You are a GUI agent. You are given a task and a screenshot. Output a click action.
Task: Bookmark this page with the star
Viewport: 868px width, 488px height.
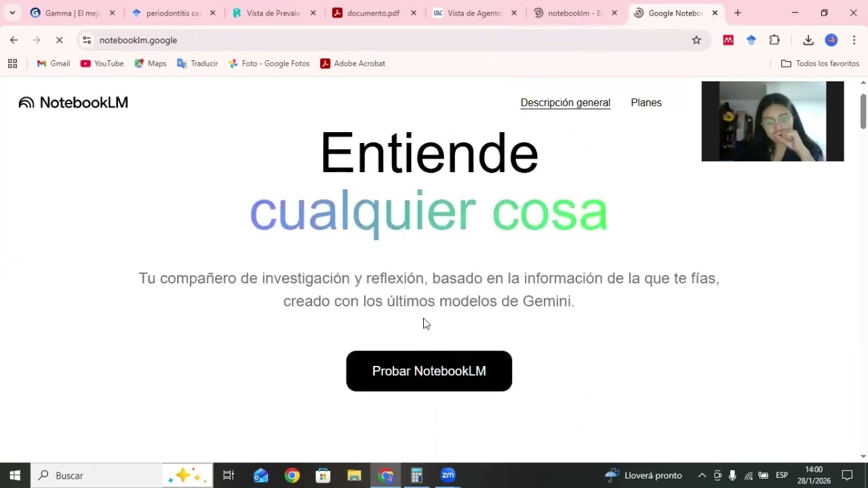click(x=696, y=40)
